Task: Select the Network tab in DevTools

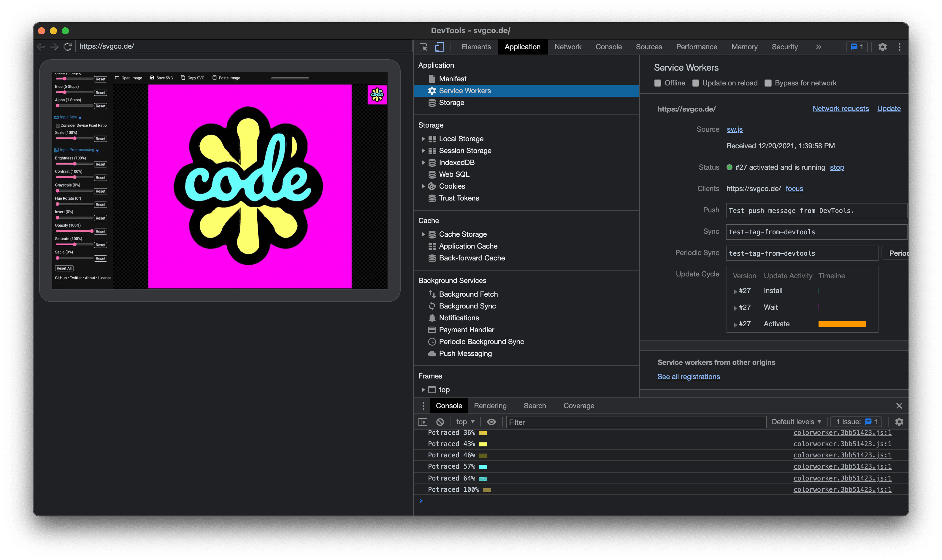Action: pos(567,47)
